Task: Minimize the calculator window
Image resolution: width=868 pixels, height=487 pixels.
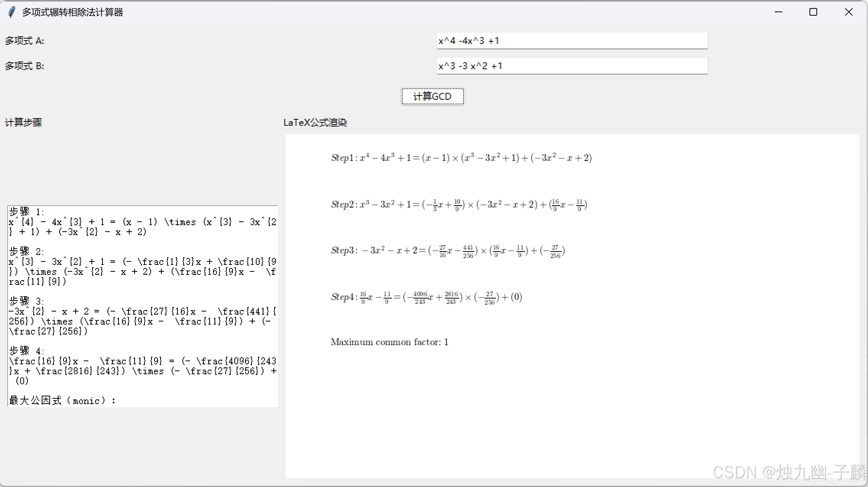Action: (779, 12)
